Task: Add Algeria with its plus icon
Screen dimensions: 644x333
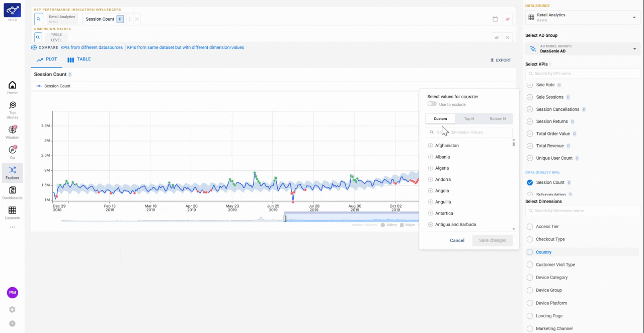Action: (430, 168)
